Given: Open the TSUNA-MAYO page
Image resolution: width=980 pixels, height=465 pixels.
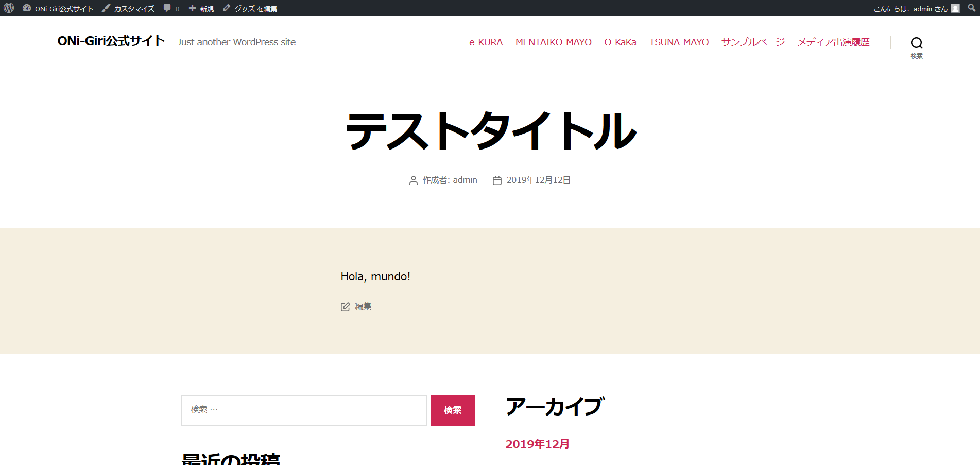Looking at the screenshot, I should [679, 42].
